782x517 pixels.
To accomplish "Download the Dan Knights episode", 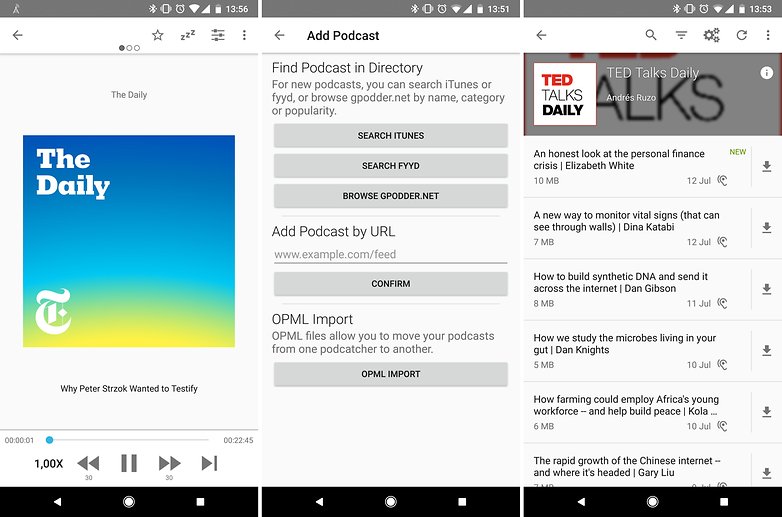I will coord(767,350).
